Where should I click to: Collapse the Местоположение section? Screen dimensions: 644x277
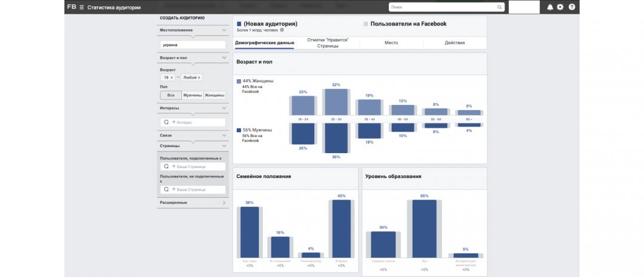click(224, 29)
